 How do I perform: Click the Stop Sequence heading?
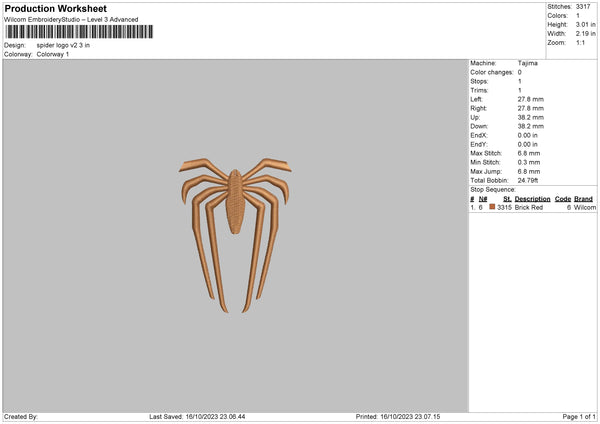493,189
